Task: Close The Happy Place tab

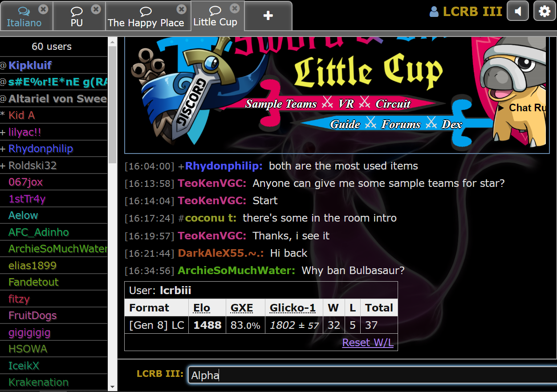Action: pos(181,9)
